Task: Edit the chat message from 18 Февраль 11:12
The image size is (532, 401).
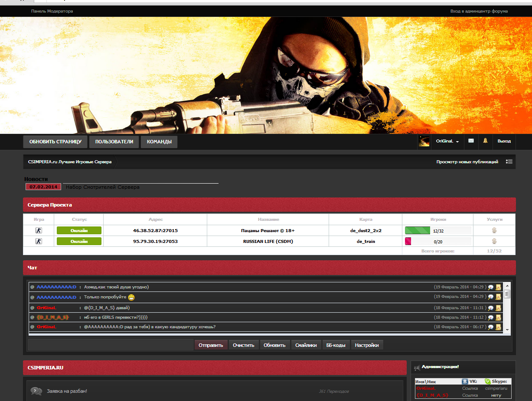Action: (498, 317)
